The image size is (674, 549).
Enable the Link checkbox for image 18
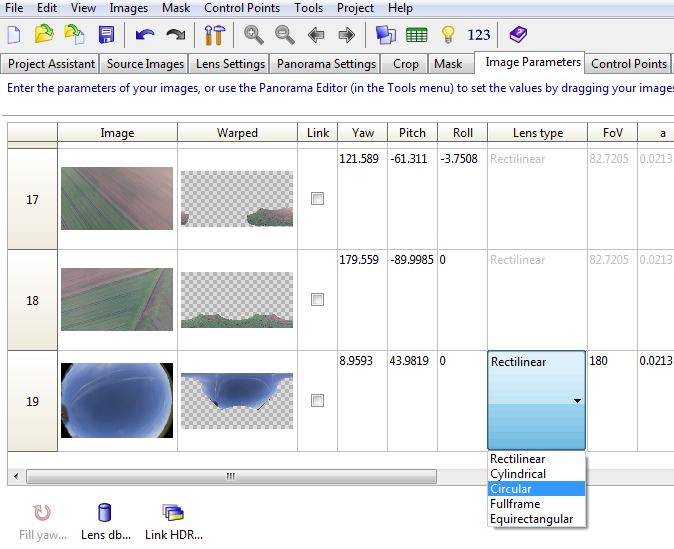[317, 300]
